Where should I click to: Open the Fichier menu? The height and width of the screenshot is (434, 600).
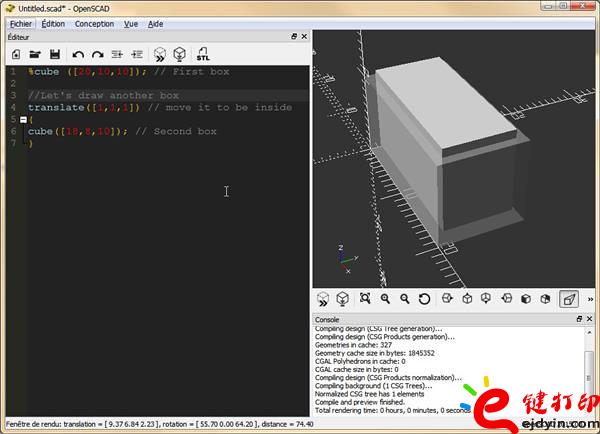[x=21, y=23]
